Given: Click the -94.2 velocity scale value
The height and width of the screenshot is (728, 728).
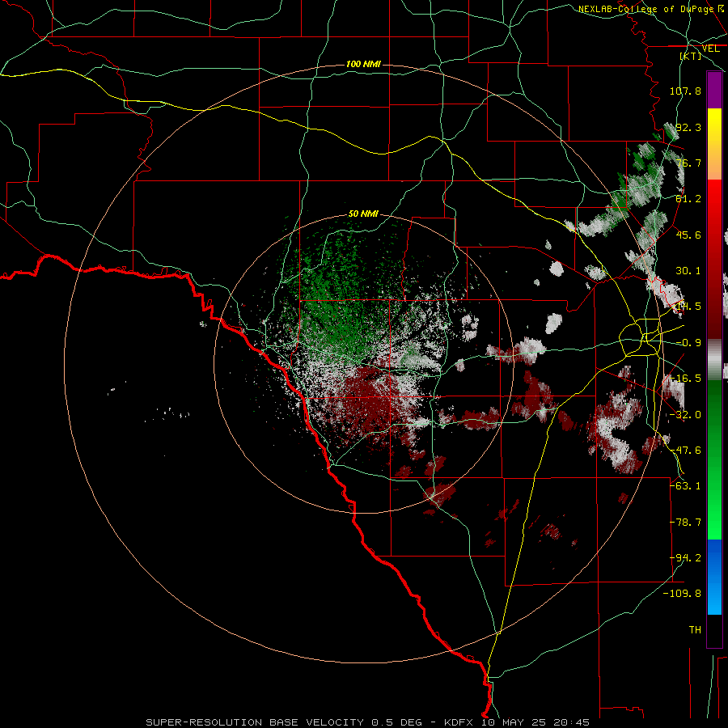Looking at the screenshot, I should [x=685, y=557].
